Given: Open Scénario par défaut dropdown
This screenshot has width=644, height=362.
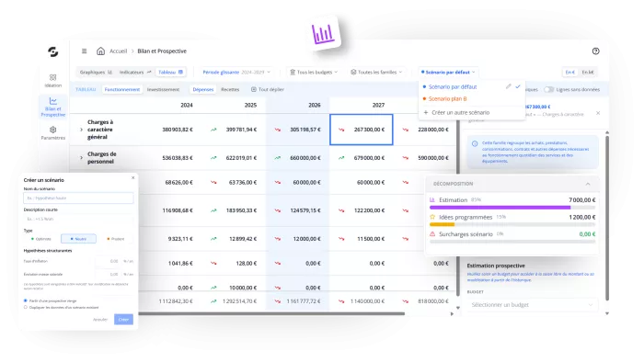Looking at the screenshot, I should pyautogui.click(x=448, y=73).
